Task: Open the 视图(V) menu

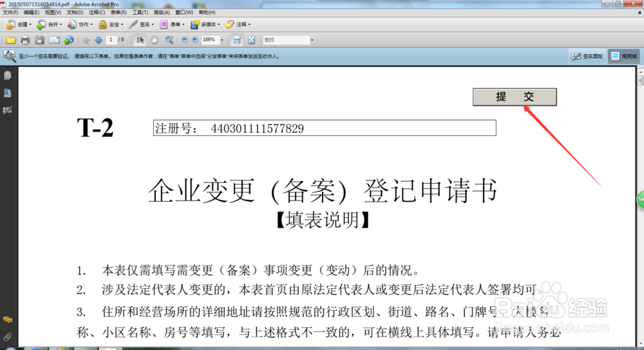Action: [x=53, y=13]
